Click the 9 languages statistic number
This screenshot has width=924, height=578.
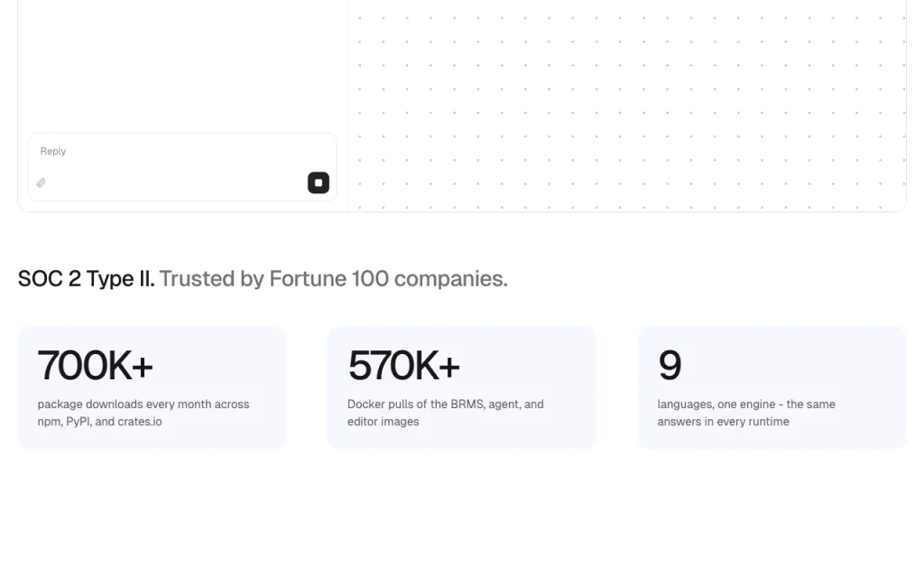coord(670,365)
